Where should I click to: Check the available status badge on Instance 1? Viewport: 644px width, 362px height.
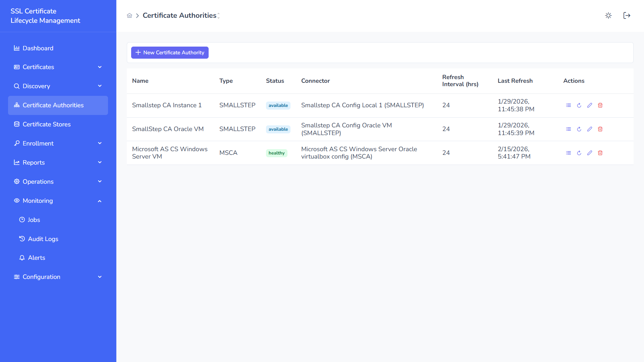278,105
